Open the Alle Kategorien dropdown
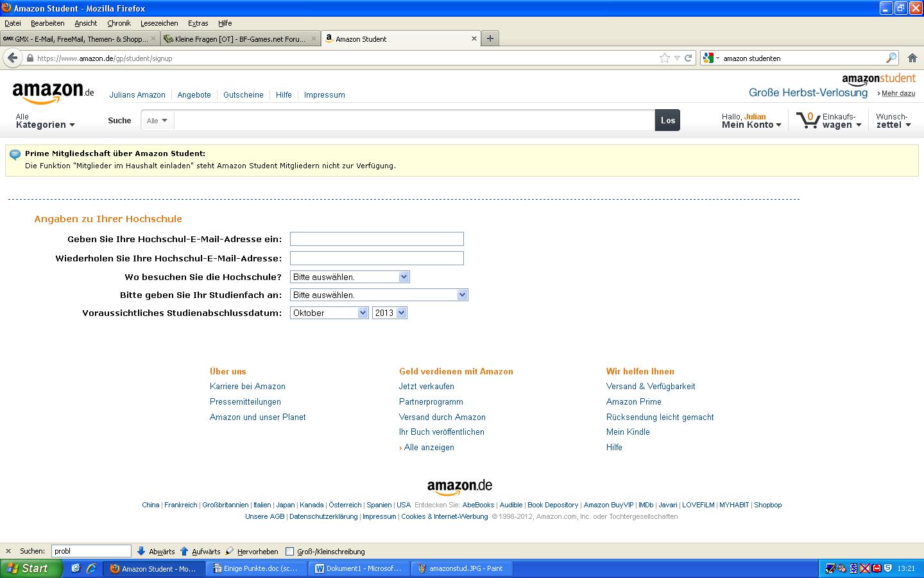Image resolution: width=924 pixels, height=578 pixels. tap(45, 121)
